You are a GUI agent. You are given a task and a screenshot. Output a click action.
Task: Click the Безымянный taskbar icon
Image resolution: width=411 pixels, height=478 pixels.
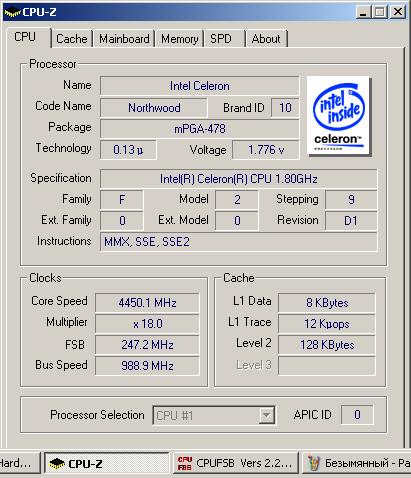[313, 463]
